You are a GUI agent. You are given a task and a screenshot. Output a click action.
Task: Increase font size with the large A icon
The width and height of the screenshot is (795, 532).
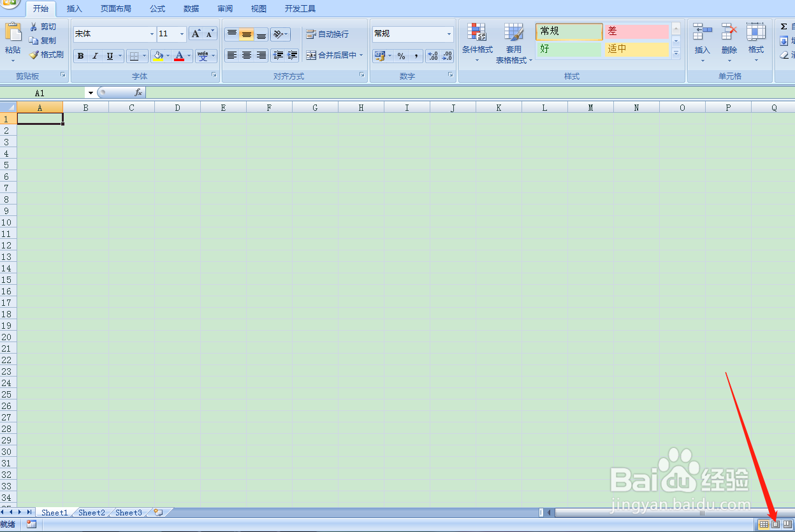click(x=196, y=34)
